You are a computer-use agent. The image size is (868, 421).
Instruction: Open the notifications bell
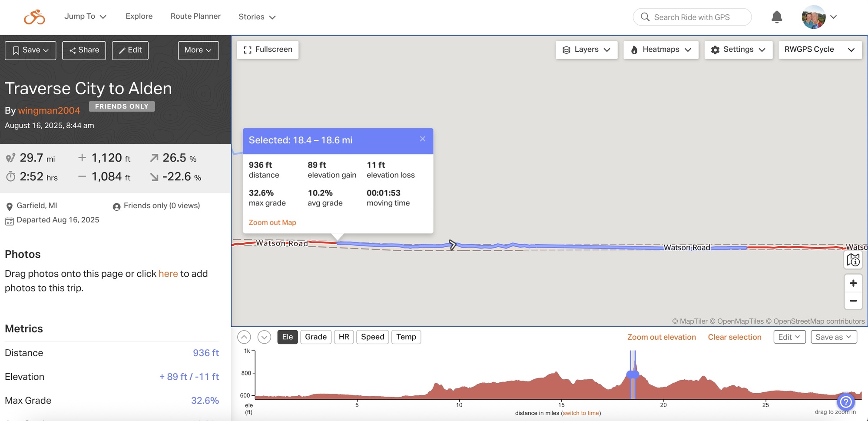coord(776,17)
